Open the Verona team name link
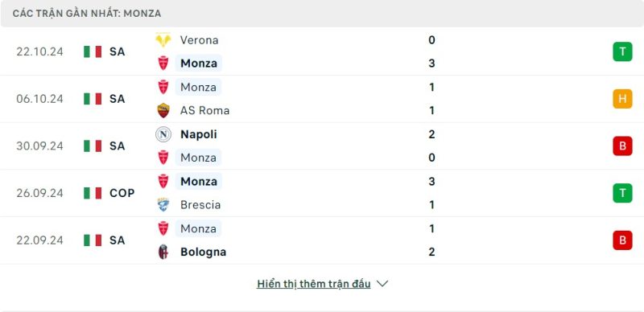 point(199,40)
